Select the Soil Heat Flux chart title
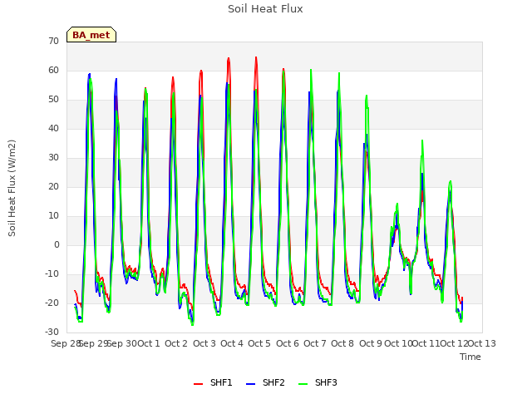 click(265, 9)
